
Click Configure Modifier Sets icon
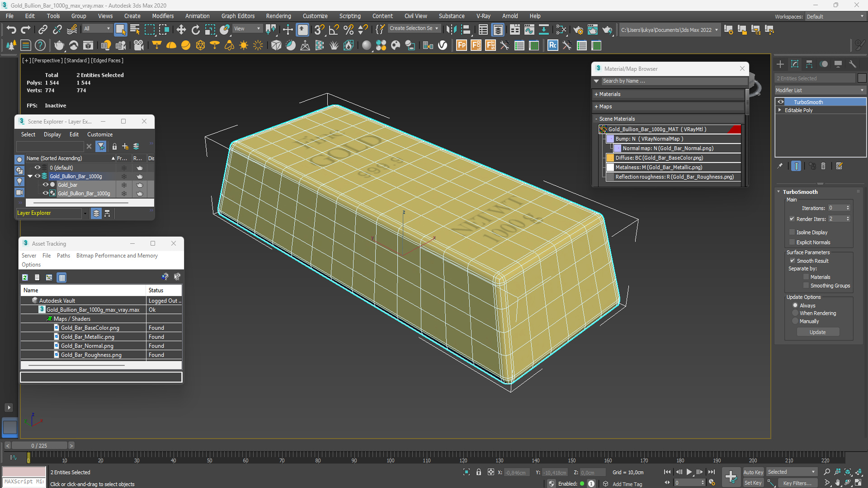pos(840,166)
